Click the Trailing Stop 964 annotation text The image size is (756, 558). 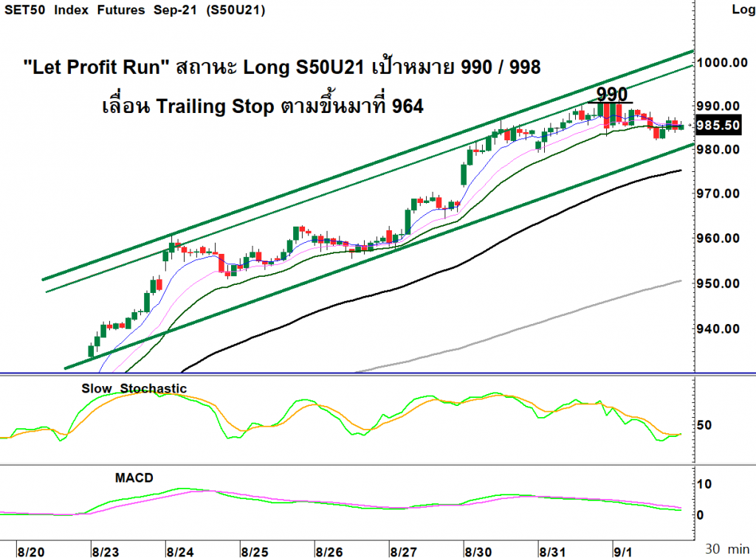coord(263,106)
